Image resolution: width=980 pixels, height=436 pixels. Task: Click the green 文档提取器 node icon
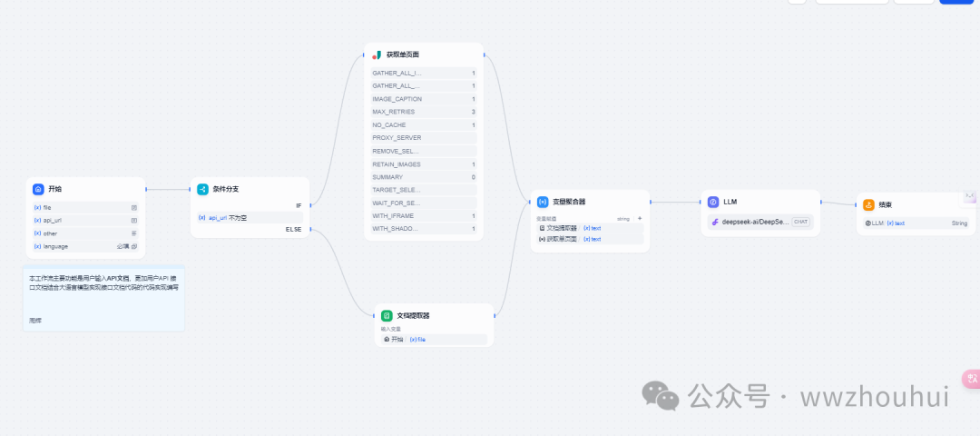(387, 315)
